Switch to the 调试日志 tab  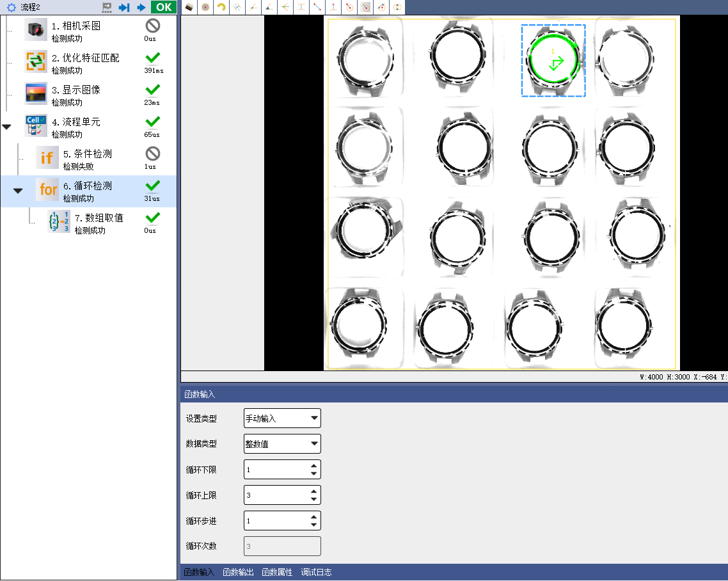316,572
